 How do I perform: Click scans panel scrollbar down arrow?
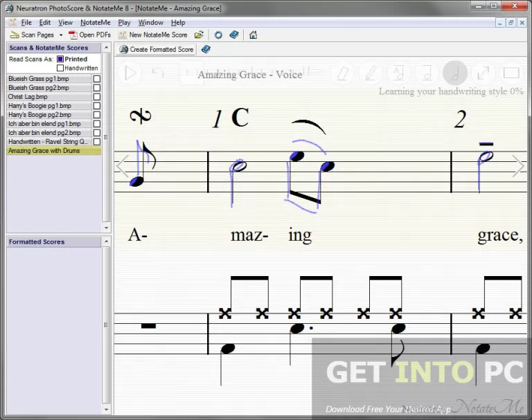tap(106, 228)
